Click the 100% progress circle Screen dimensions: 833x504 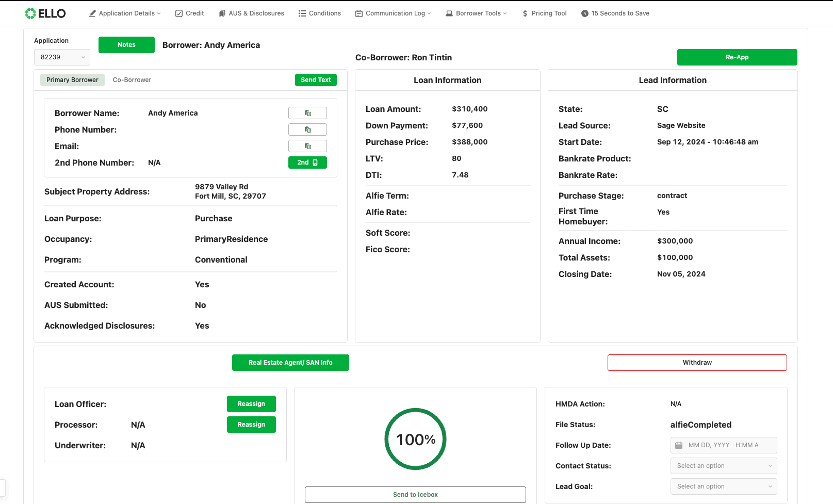point(415,439)
